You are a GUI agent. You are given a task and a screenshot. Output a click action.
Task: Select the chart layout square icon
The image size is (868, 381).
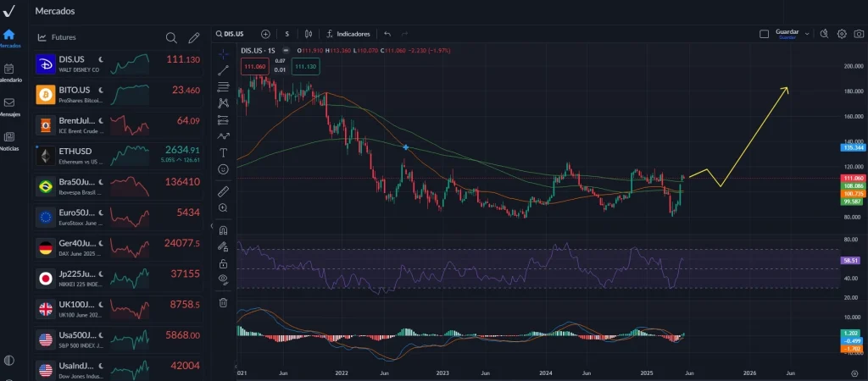pos(764,34)
